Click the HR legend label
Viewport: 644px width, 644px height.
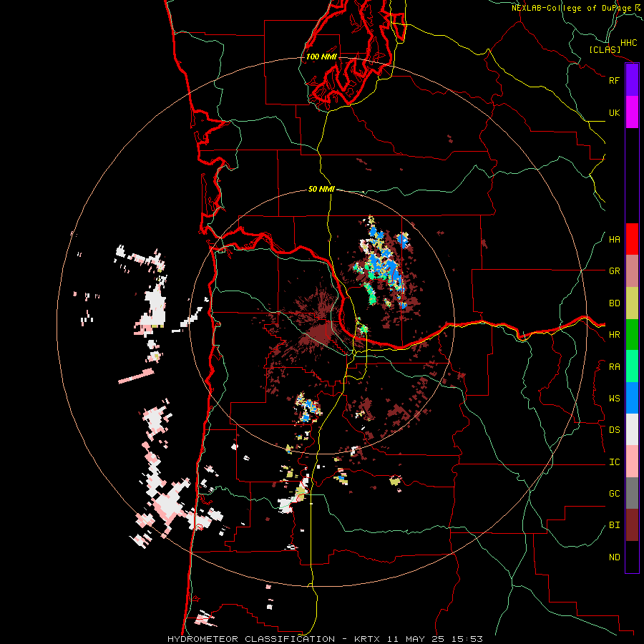click(x=614, y=335)
